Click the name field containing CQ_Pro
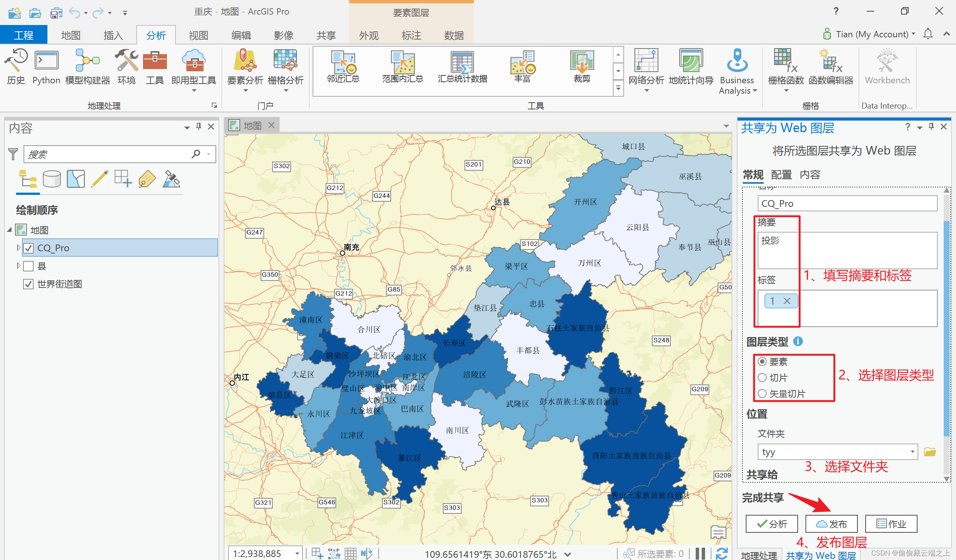This screenshot has height=560, width=956. (847, 203)
